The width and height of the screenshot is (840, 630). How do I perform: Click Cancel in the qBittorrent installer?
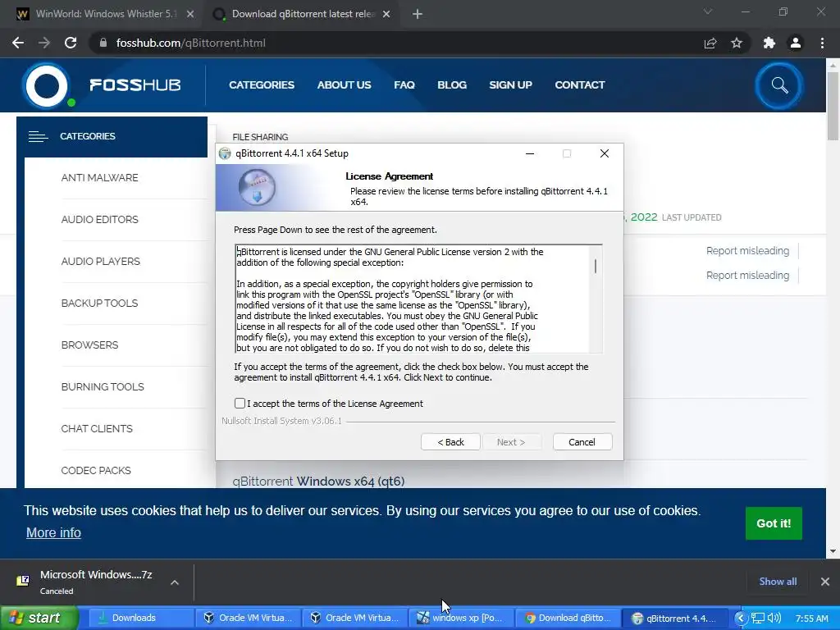(582, 442)
